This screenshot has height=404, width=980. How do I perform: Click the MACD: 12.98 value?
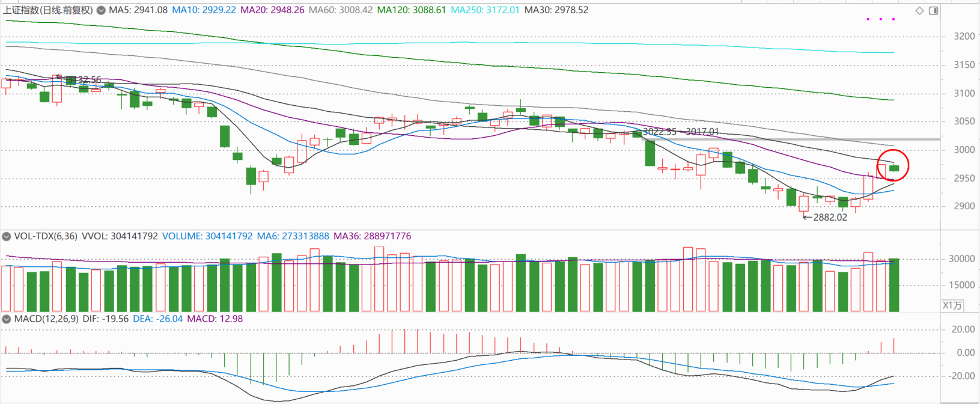pyautogui.click(x=215, y=319)
